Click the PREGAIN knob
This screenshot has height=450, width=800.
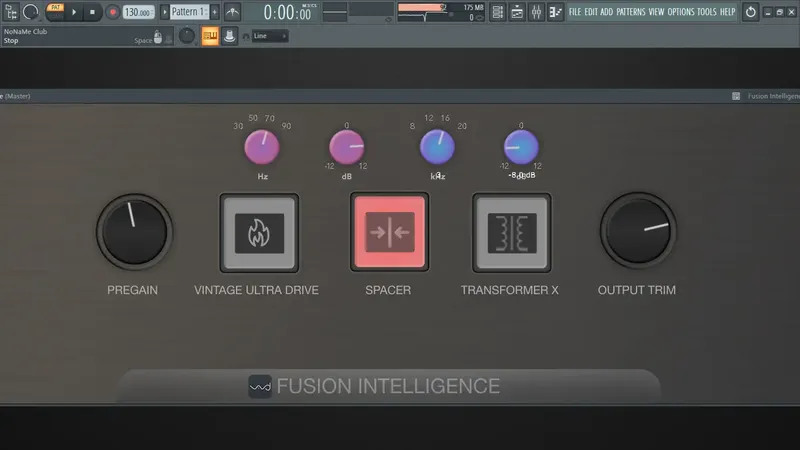(135, 232)
